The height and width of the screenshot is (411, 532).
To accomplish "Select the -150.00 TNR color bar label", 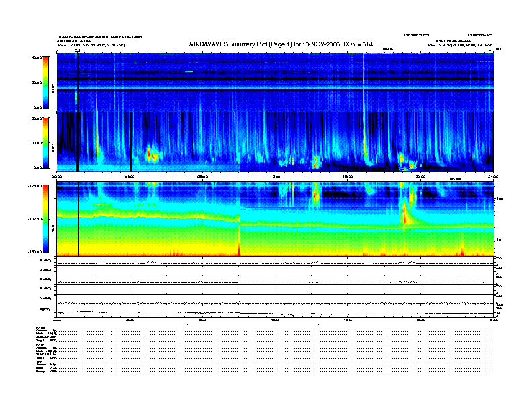I will click(35, 252).
